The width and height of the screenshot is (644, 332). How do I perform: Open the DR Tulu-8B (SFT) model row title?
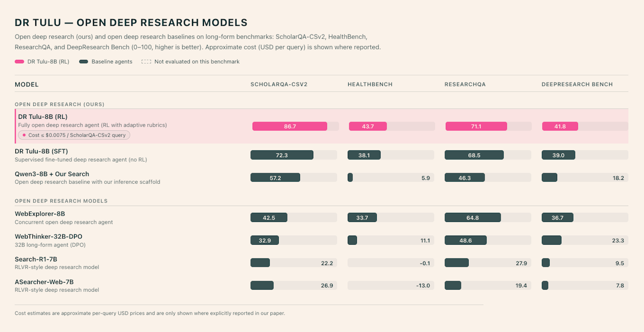[x=41, y=151]
